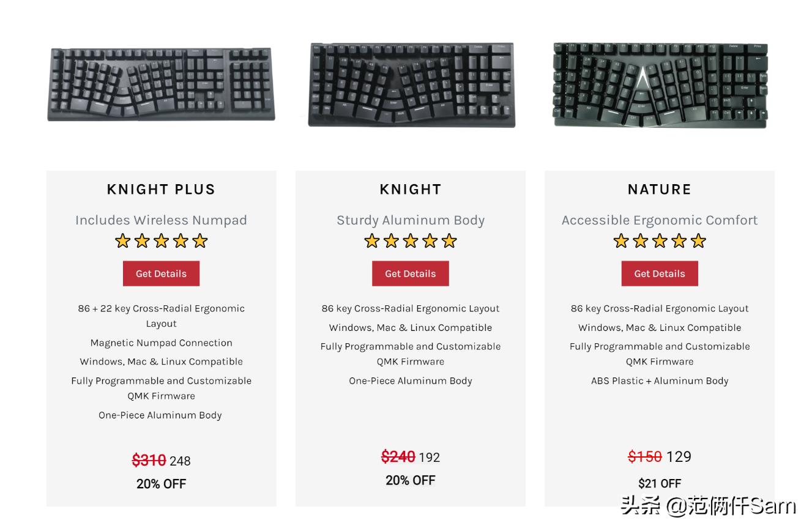Click the third star under Knight Plus
This screenshot has width=812, height=531.
tap(162, 241)
